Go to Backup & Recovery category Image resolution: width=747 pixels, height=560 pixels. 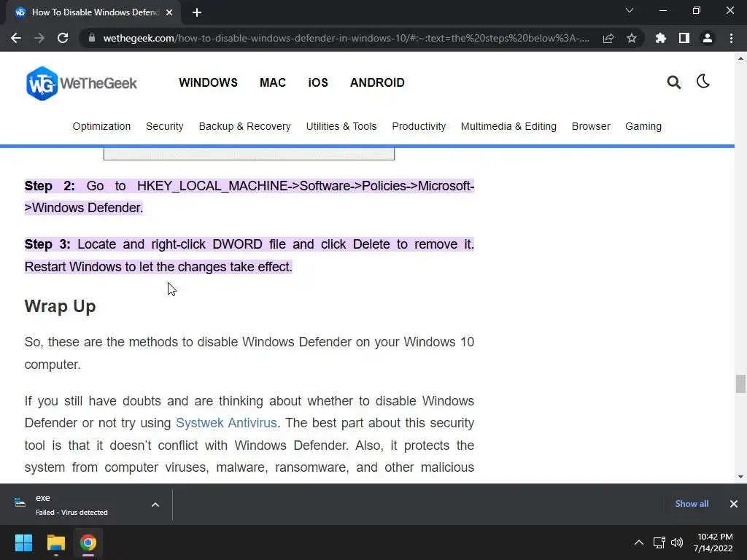244,126
